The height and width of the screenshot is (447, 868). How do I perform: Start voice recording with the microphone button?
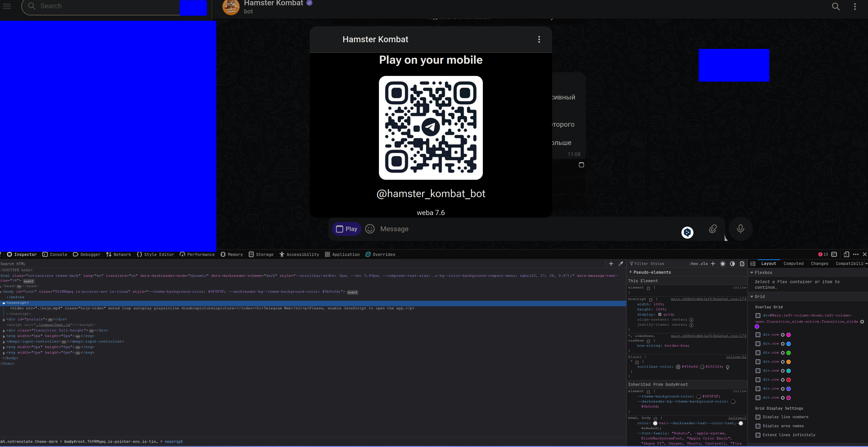point(740,229)
